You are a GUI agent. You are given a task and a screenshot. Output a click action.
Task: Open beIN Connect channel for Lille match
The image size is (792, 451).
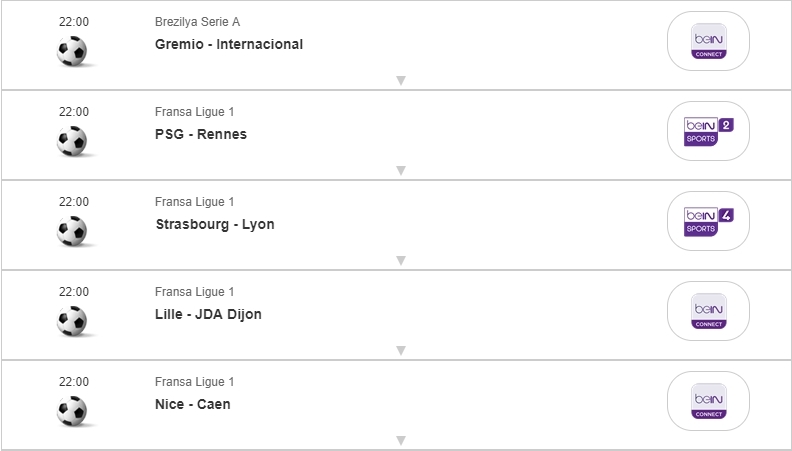[x=708, y=311]
